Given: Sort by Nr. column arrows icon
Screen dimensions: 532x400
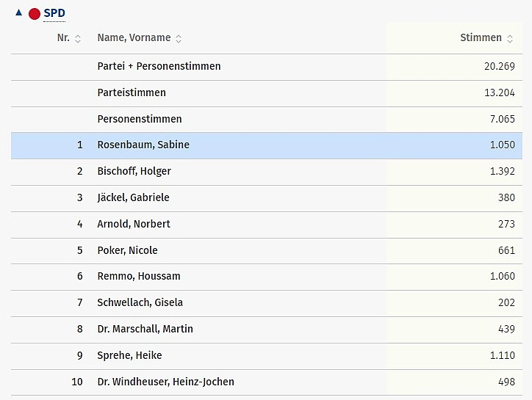Looking at the screenshot, I should coord(78,38).
